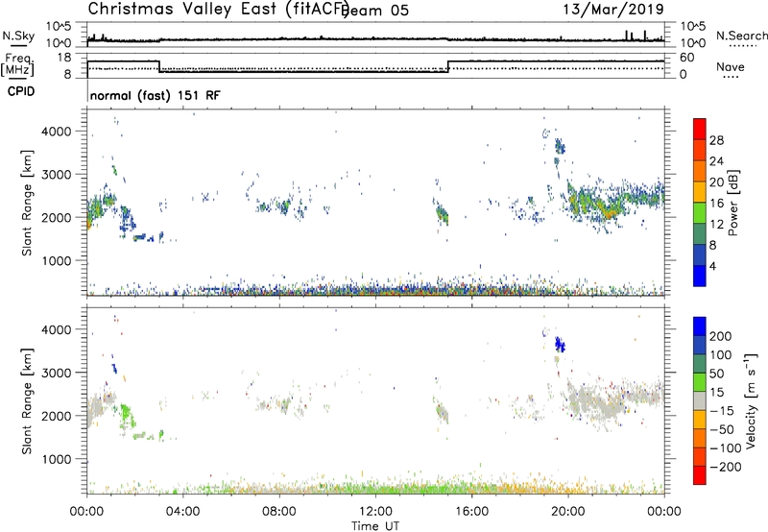
Task: Click the red top segment of power color bar
Action: click(x=700, y=129)
